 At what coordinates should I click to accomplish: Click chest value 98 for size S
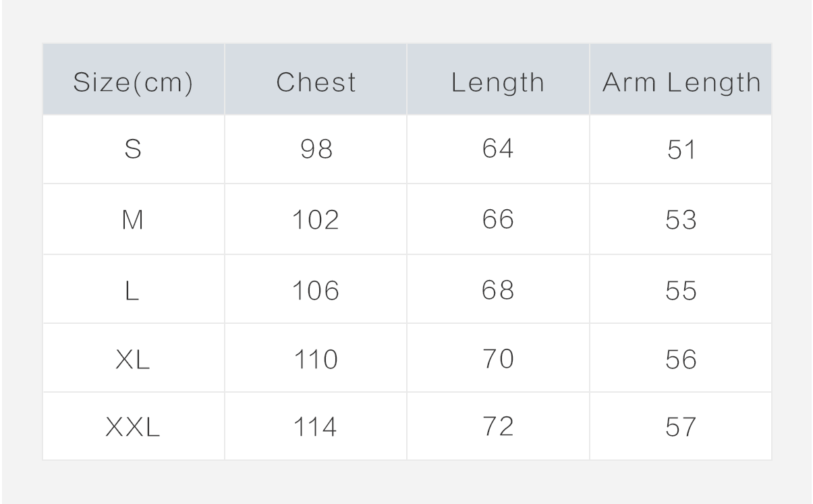[x=316, y=150]
